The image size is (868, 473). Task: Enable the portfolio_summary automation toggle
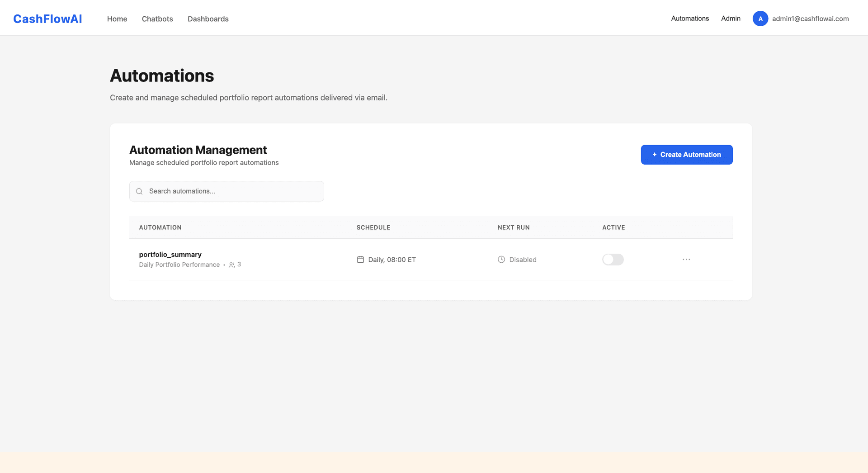613,260
